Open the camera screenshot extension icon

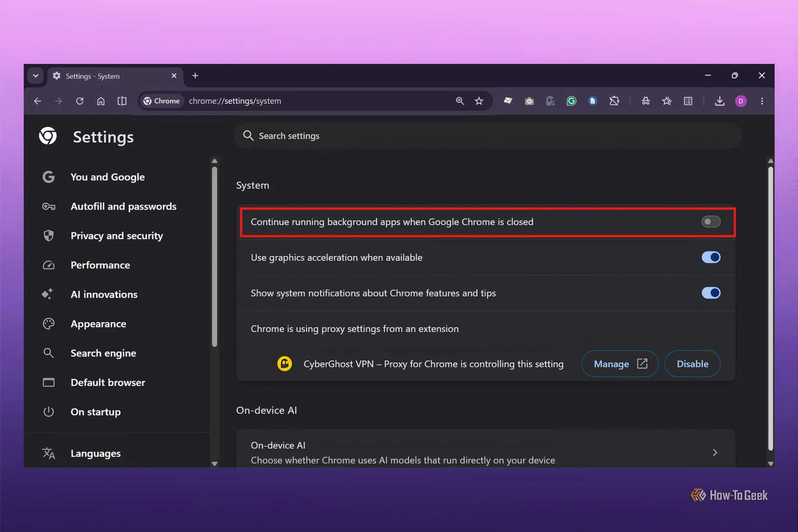tap(529, 101)
